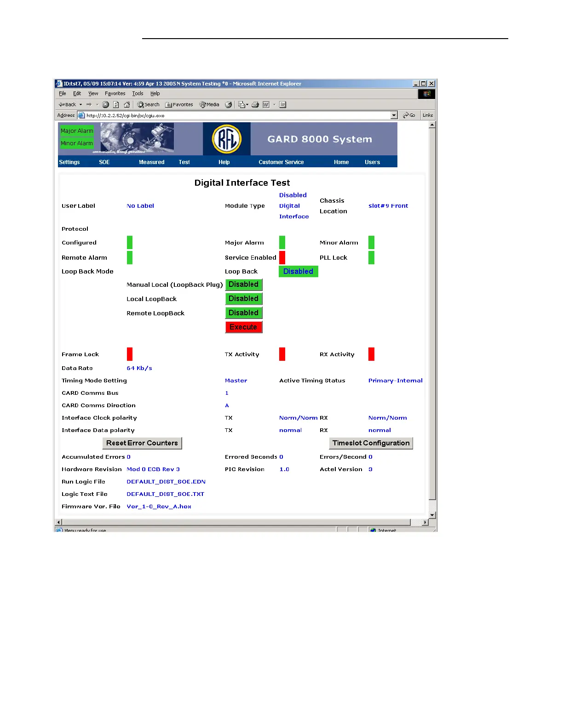This screenshot has width=563, height=728.
Task: Click the Loop Back Disabled status
Action: point(299,272)
